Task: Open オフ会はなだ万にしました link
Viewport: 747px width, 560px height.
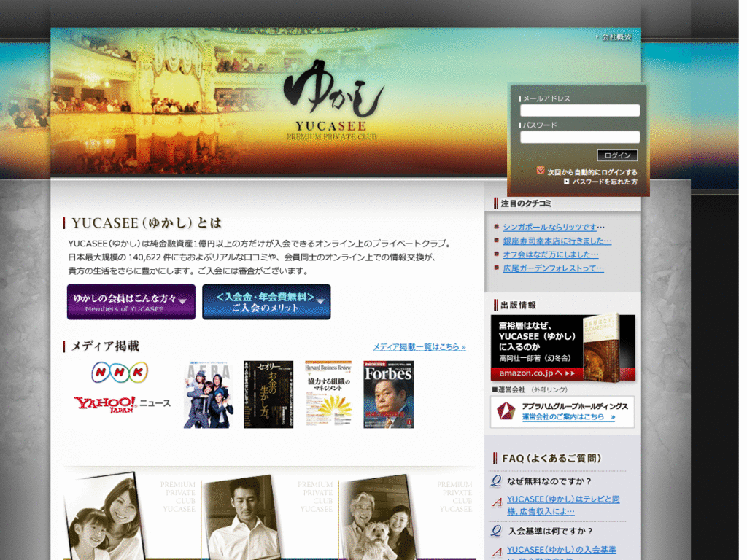Action: (x=551, y=254)
